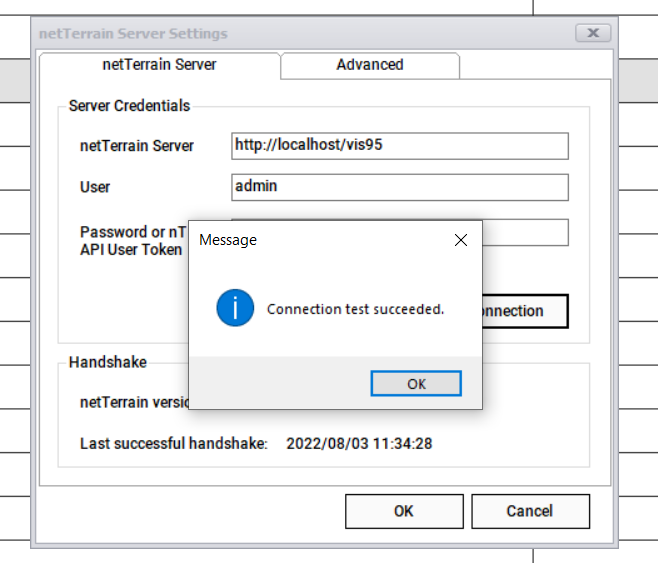The height and width of the screenshot is (563, 658).
Task: Focus the User field containing admin
Action: click(x=399, y=187)
